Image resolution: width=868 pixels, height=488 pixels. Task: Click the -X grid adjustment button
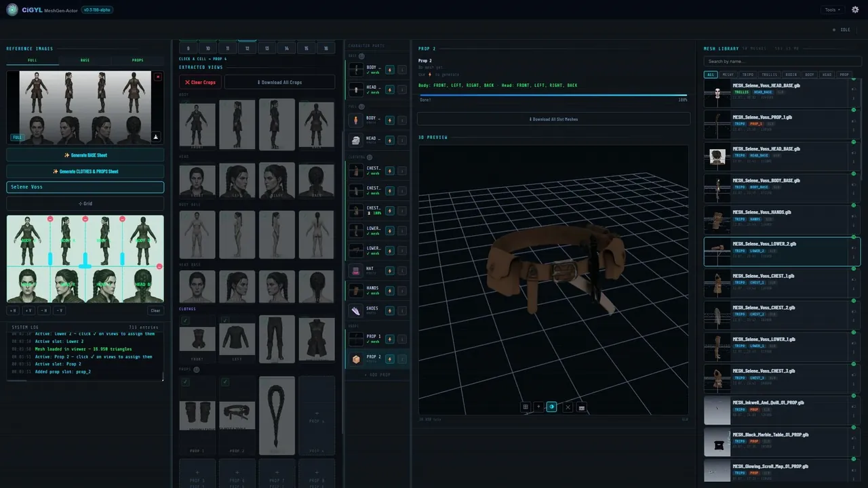pos(44,310)
